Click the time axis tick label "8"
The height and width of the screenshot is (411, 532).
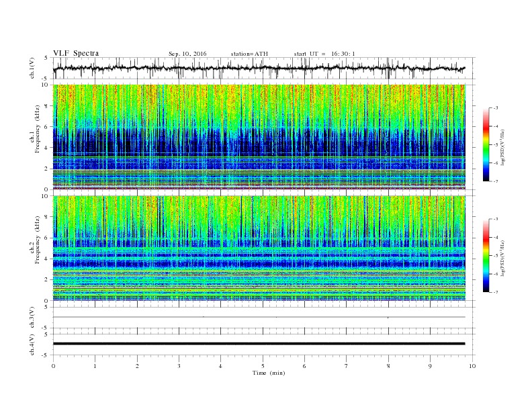(388, 366)
